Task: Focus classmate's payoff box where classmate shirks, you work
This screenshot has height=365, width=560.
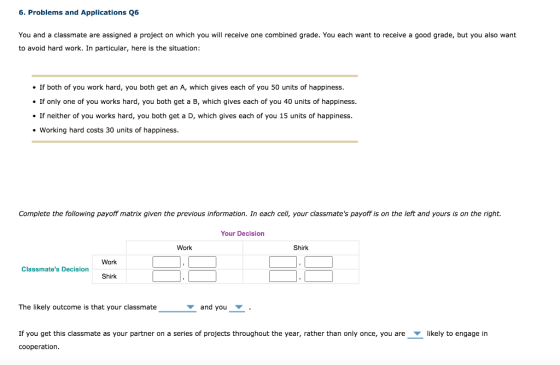Action: click(166, 276)
